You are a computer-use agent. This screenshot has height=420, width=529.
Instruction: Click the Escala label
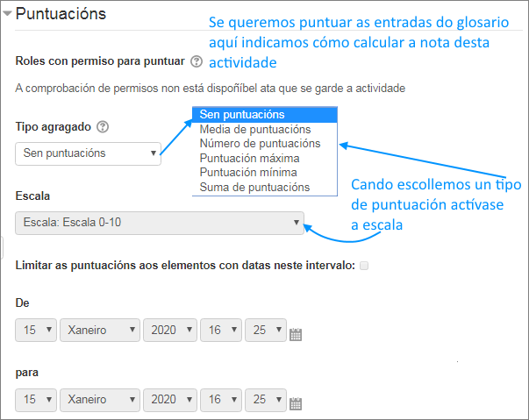pos(32,196)
